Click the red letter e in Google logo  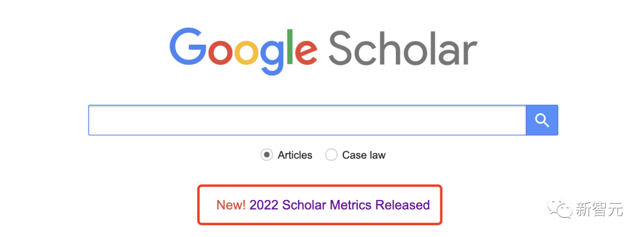point(306,52)
